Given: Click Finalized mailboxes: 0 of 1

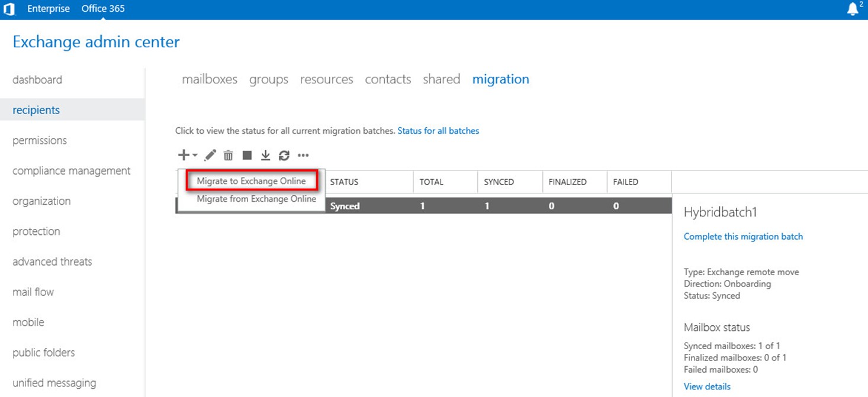Looking at the screenshot, I should (735, 357).
